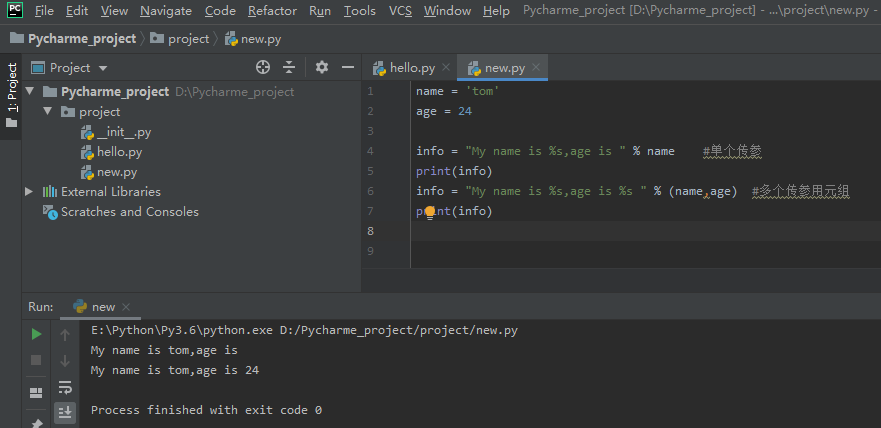The image size is (881, 428).
Task: Select External Libraries tree item
Action: (102, 192)
